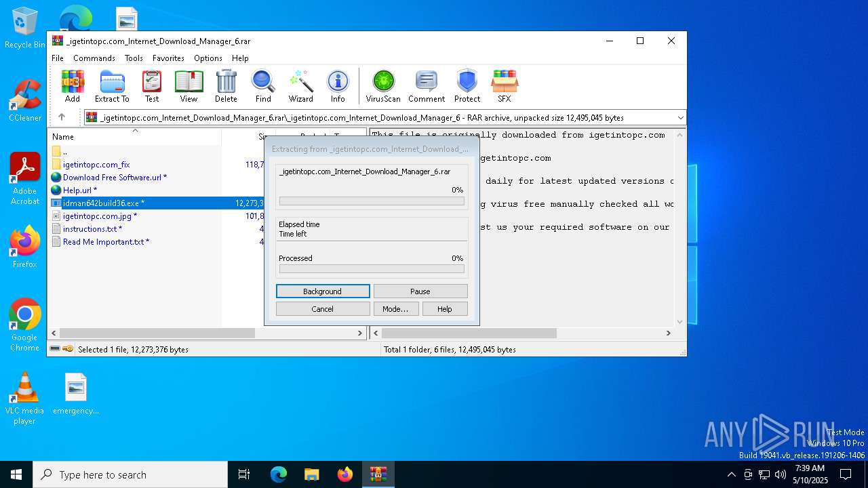Click the Comment toolbar icon
Viewport: 868px width, 488px height.
pos(427,86)
